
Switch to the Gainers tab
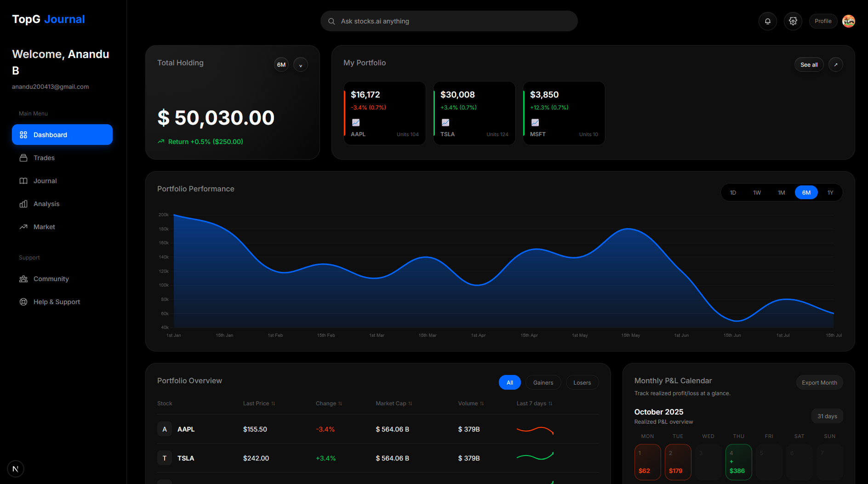coord(543,382)
